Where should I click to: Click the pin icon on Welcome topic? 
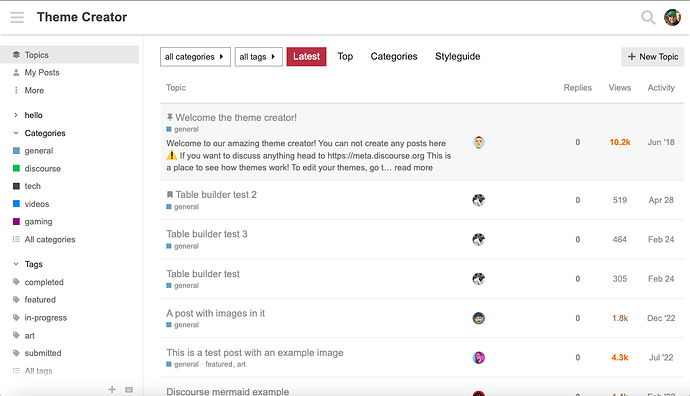[x=169, y=117]
